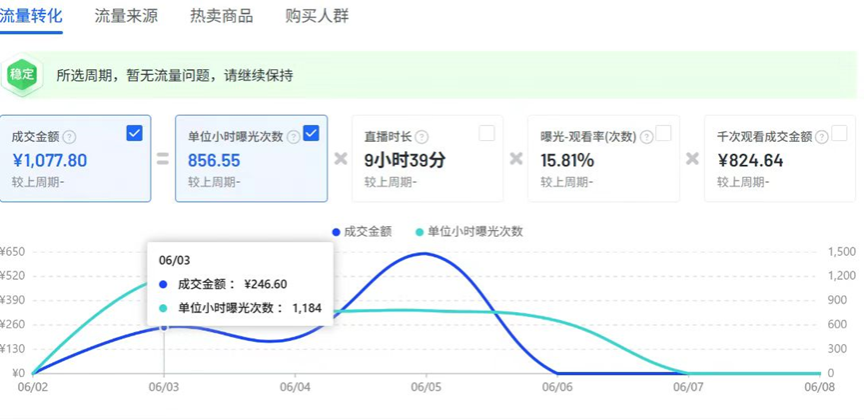
Task: Enable the 直播时长 metric checkbox
Action: [x=487, y=133]
